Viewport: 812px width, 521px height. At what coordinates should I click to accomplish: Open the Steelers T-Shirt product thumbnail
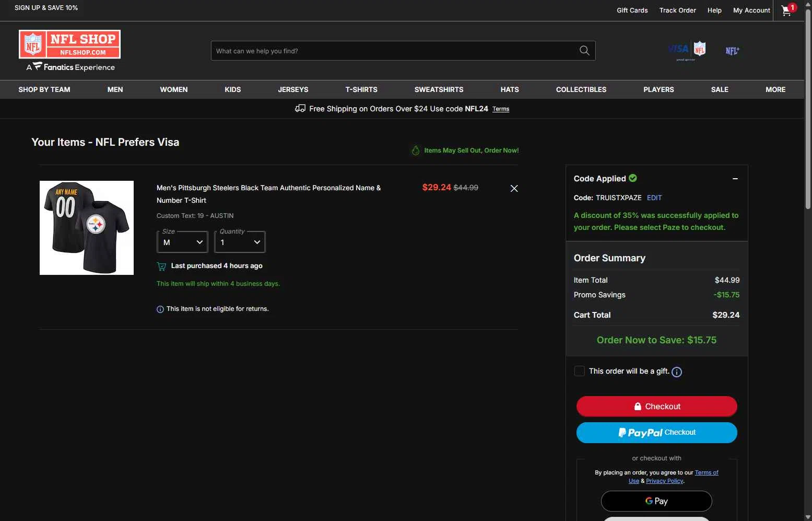coord(87,228)
